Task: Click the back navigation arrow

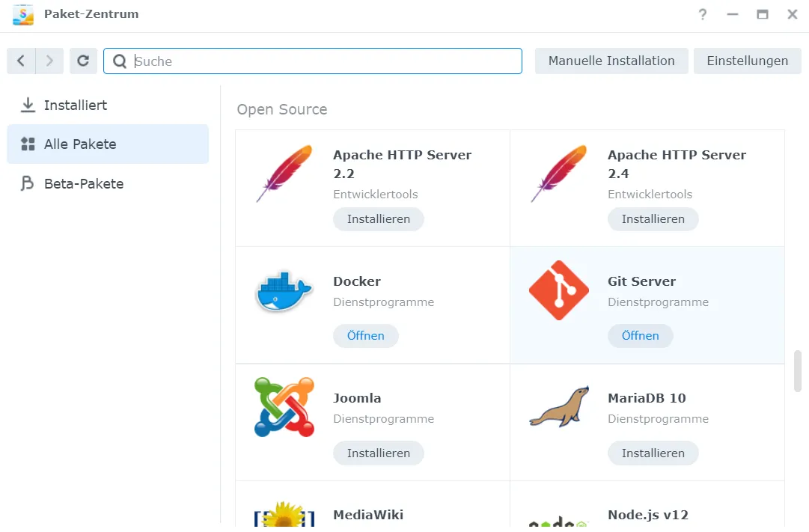Action: coord(21,61)
